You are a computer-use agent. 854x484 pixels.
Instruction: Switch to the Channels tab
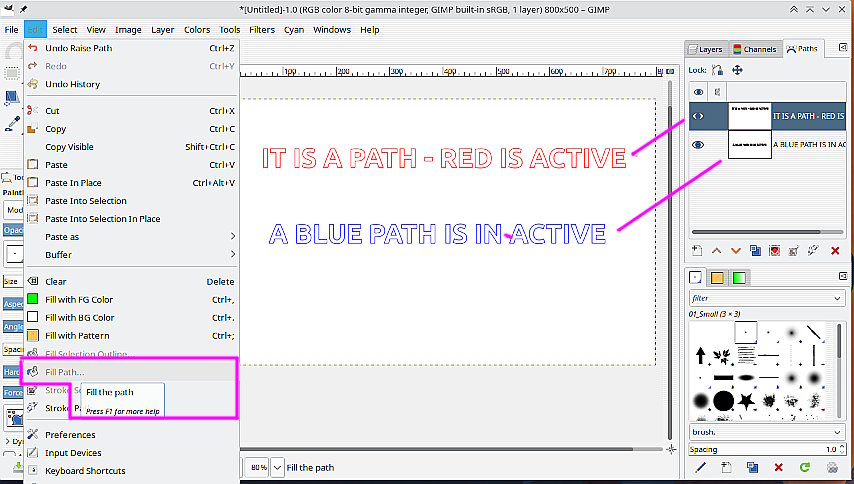[755, 50]
